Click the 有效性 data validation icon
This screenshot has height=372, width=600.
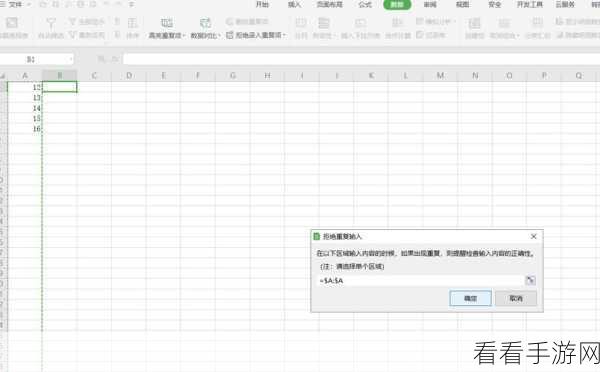(323, 23)
